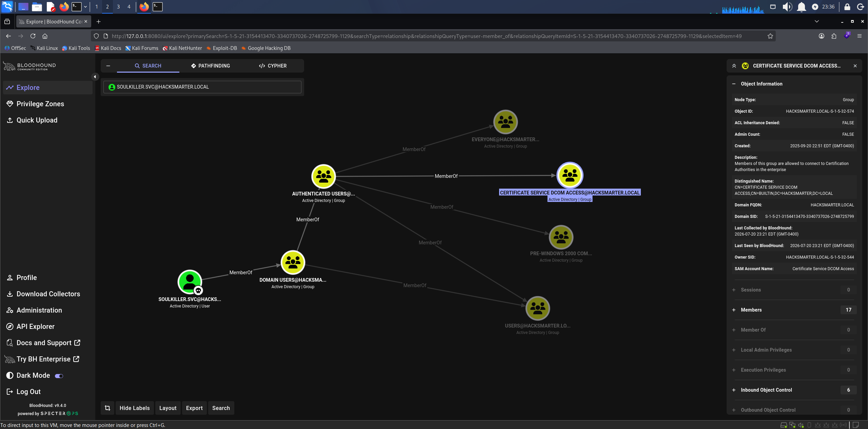
Task: Select the AUTHENTICATED USERS group node
Action: [x=323, y=176]
